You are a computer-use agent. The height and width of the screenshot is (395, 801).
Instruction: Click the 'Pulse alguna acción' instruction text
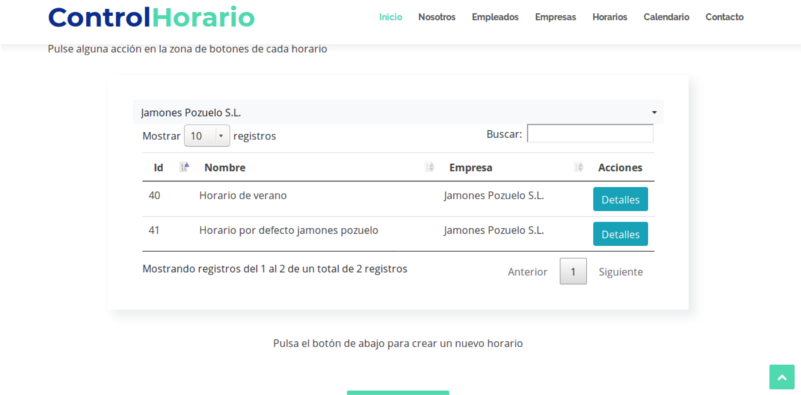(187, 50)
